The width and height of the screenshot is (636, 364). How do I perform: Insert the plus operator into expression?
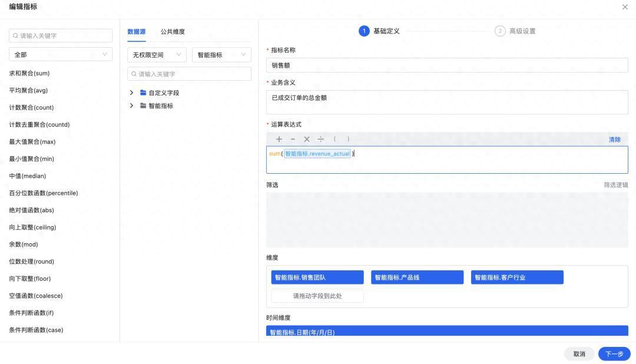pyautogui.click(x=279, y=139)
